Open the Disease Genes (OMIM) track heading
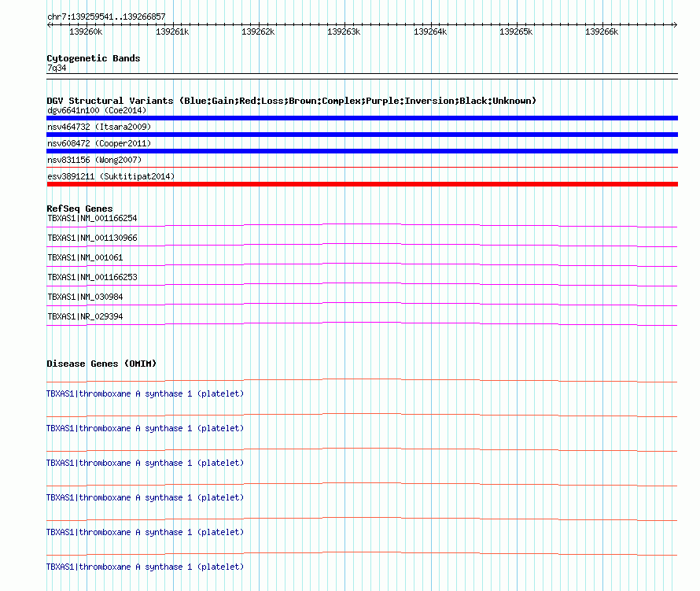The image size is (700, 591). point(101,364)
